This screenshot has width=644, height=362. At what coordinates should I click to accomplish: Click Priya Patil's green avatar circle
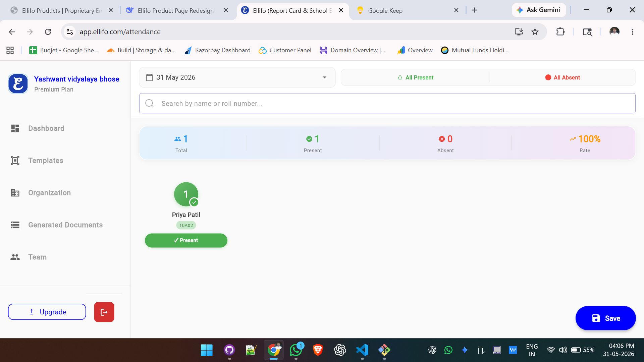(186, 194)
